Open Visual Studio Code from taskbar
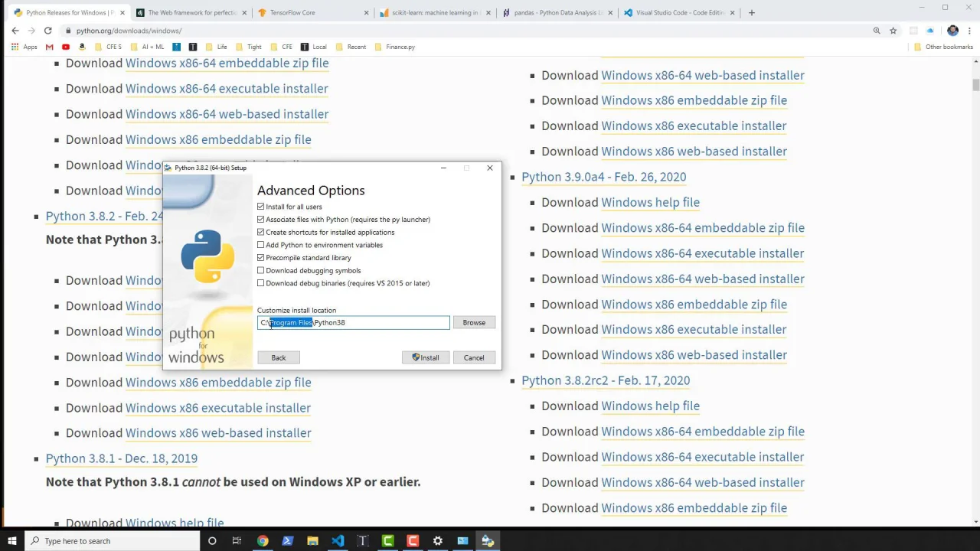This screenshot has width=980, height=551. pos(338,541)
